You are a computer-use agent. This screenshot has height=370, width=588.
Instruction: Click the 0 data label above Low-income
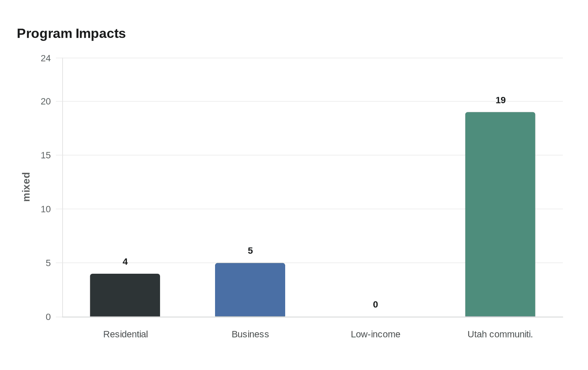375,304
